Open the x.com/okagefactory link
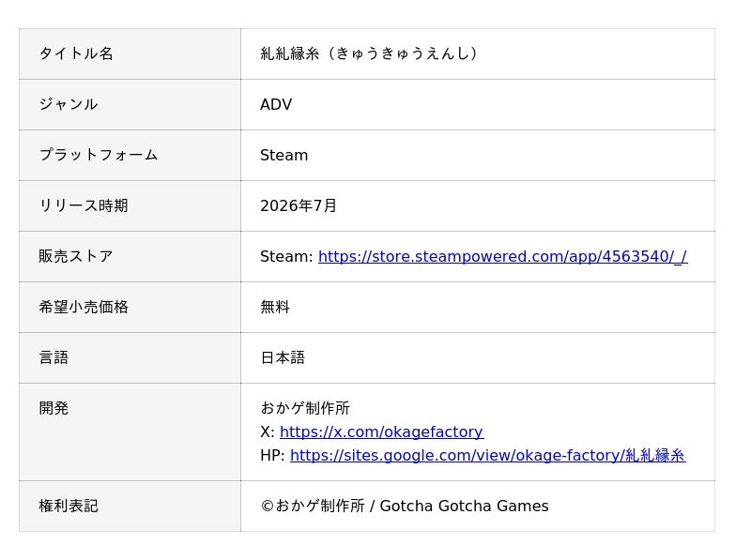This screenshot has width=751, height=560. coord(381,431)
